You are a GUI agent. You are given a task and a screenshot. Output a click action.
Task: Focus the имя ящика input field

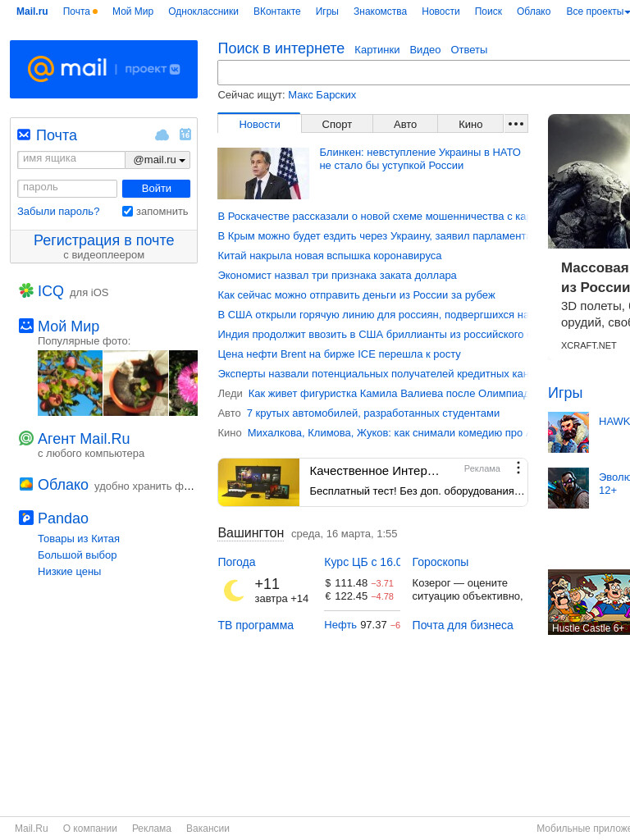71,160
